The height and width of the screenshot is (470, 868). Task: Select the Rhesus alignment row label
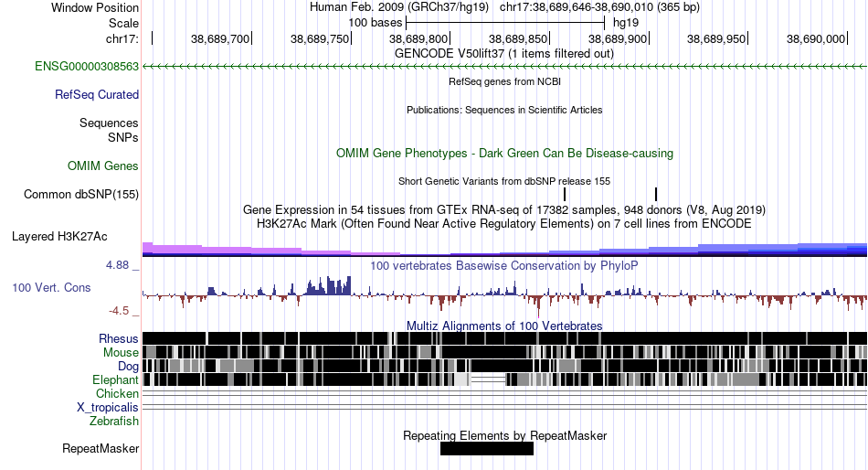(x=119, y=338)
